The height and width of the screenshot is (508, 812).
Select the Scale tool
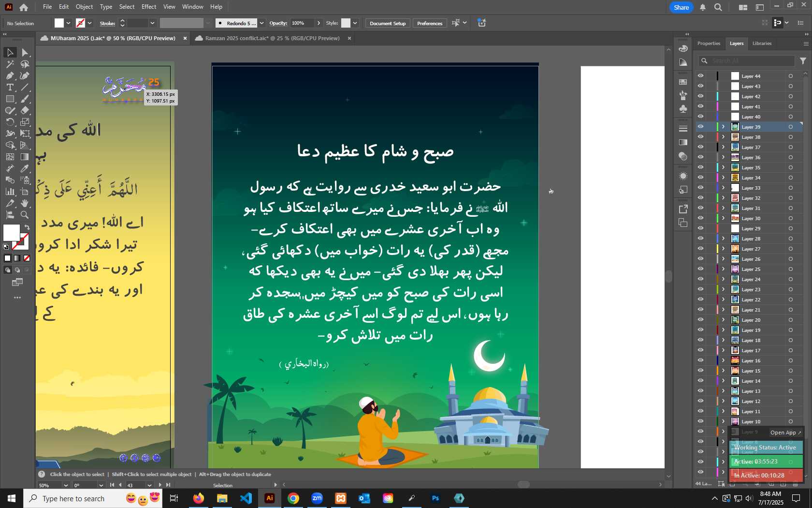pos(25,122)
